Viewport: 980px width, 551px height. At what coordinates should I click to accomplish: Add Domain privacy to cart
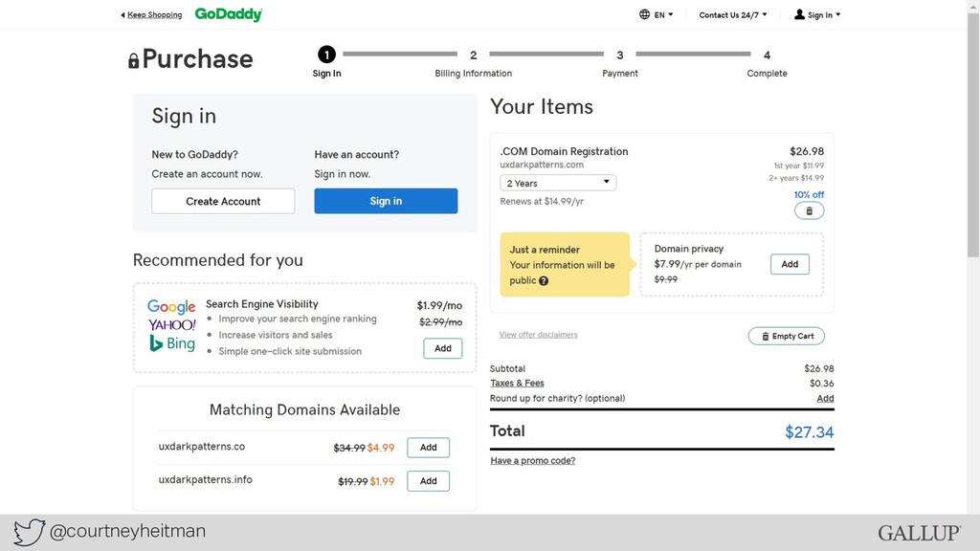(x=790, y=264)
